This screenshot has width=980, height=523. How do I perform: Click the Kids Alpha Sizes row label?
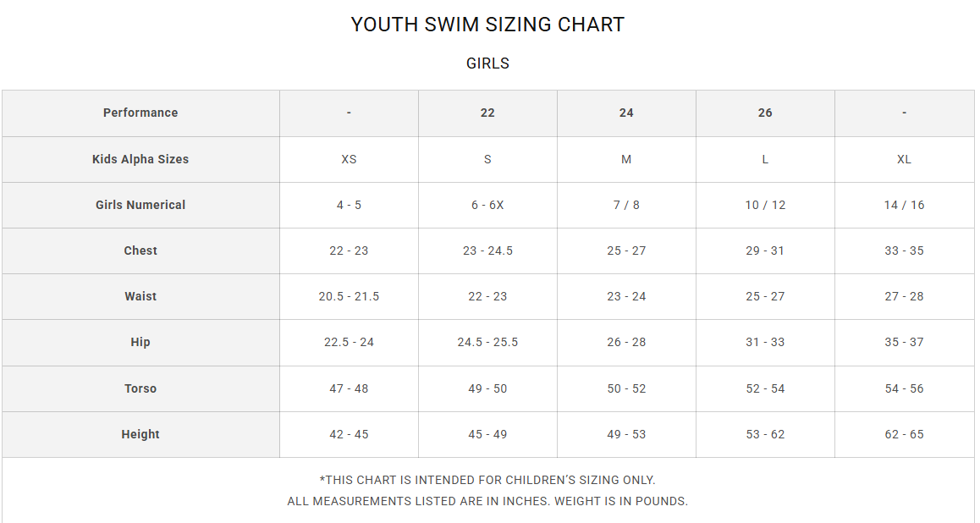140,159
